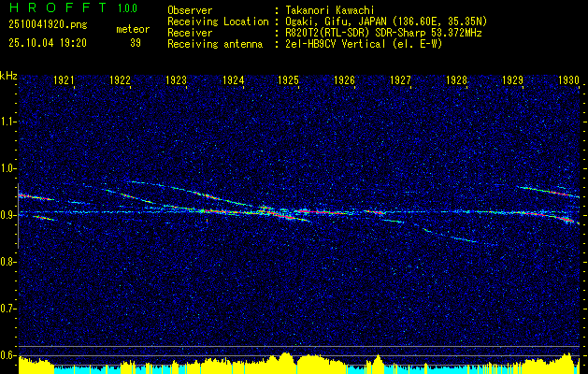Select the filename 2510041920.png
588x374 pixels.
(48, 24)
